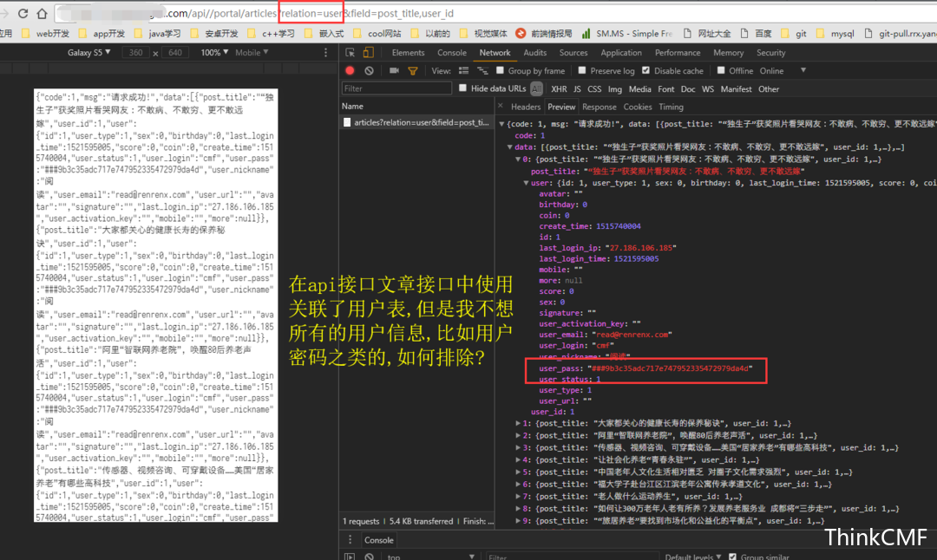
Task: Click the network Filter input field
Action: (x=396, y=88)
